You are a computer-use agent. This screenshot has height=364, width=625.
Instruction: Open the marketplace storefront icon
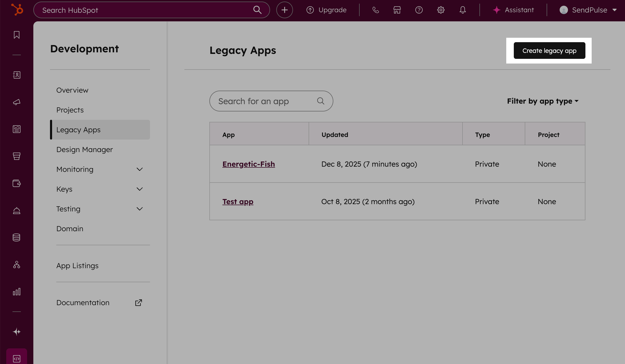pos(397,10)
